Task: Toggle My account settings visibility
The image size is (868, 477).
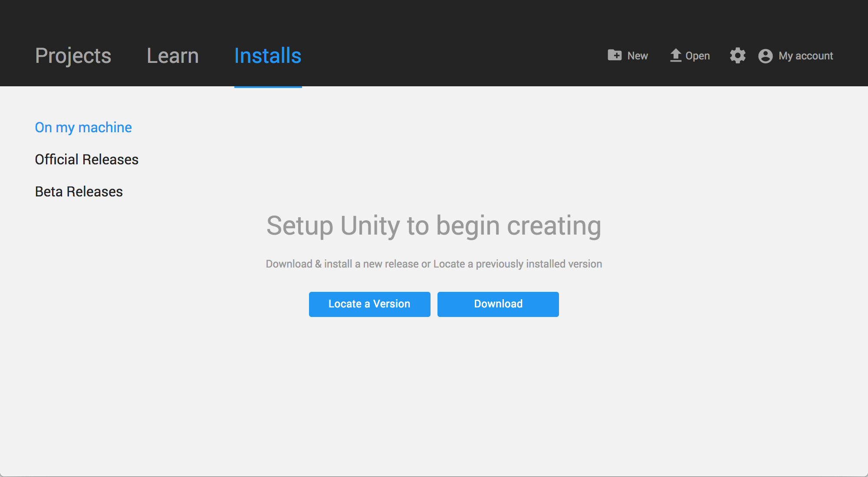Action: (x=796, y=56)
